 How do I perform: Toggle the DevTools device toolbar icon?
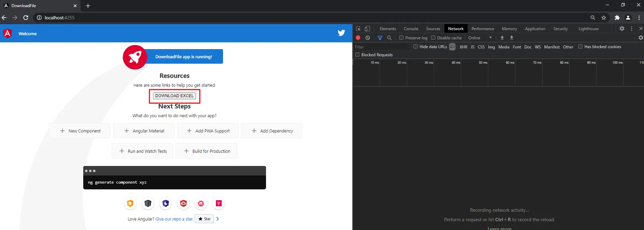click(367, 29)
